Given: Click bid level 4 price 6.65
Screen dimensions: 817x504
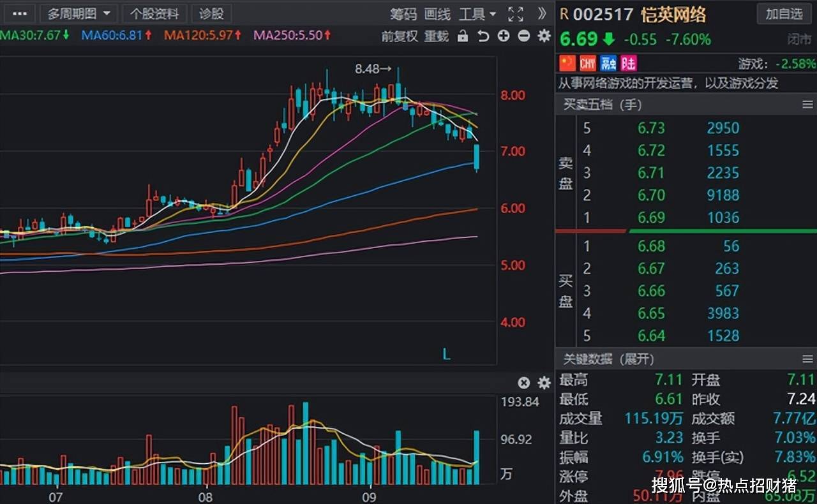Looking at the screenshot, I should pos(651,313).
